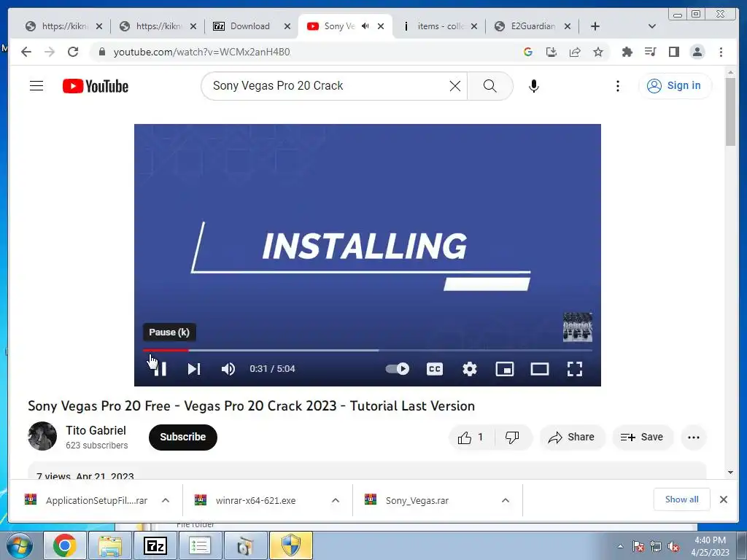This screenshot has width=747, height=560.
Task: Like the video with thumbs up
Action: [471, 437]
